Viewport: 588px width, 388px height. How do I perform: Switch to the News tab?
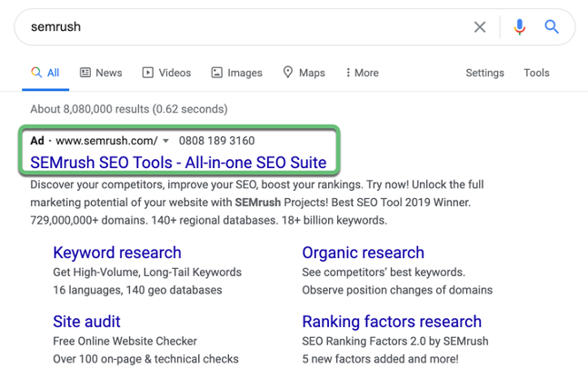[x=101, y=73]
